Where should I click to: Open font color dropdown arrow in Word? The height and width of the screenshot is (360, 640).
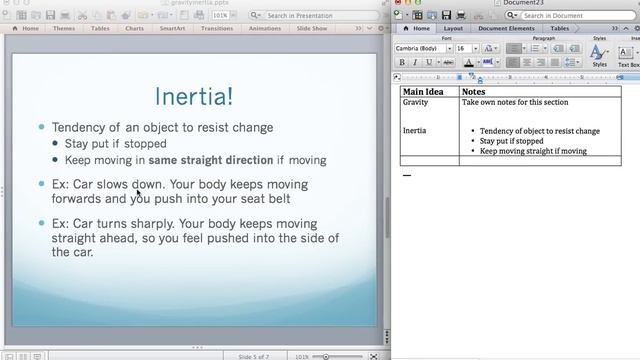pos(478,62)
